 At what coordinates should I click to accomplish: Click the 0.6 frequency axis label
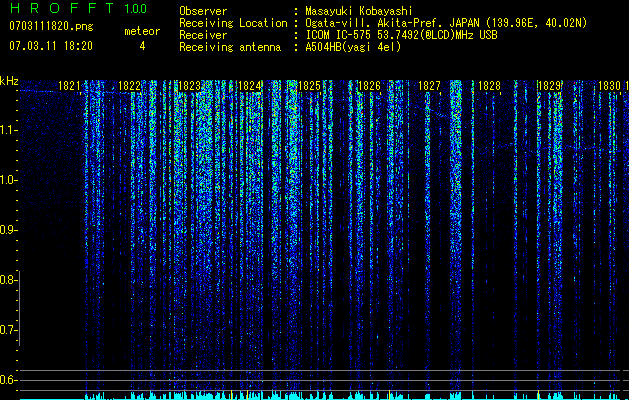(x=8, y=380)
